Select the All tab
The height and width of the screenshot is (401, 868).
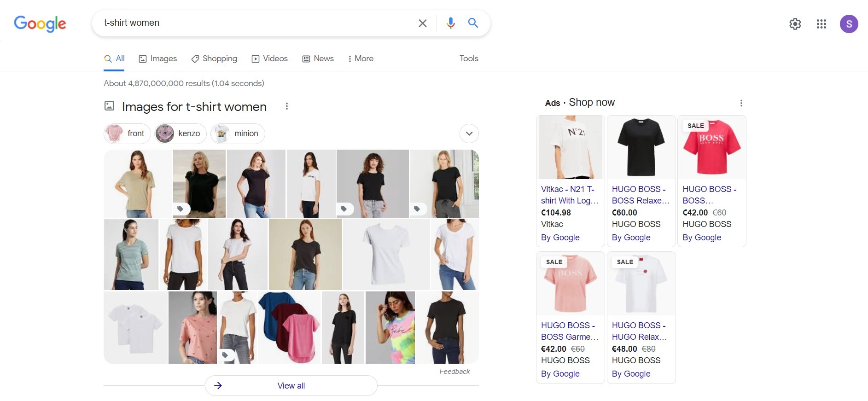pyautogui.click(x=114, y=58)
